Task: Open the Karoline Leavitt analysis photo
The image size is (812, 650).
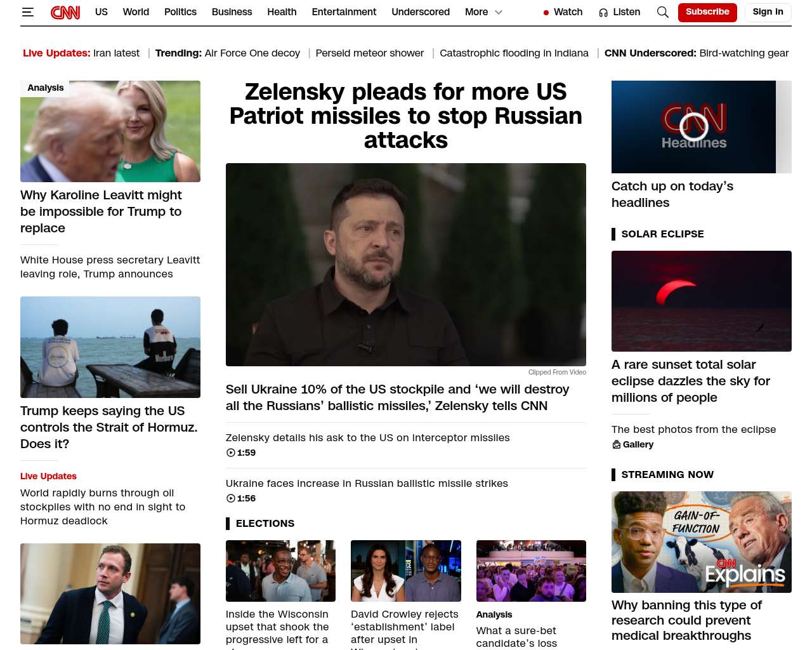Action: click(110, 131)
